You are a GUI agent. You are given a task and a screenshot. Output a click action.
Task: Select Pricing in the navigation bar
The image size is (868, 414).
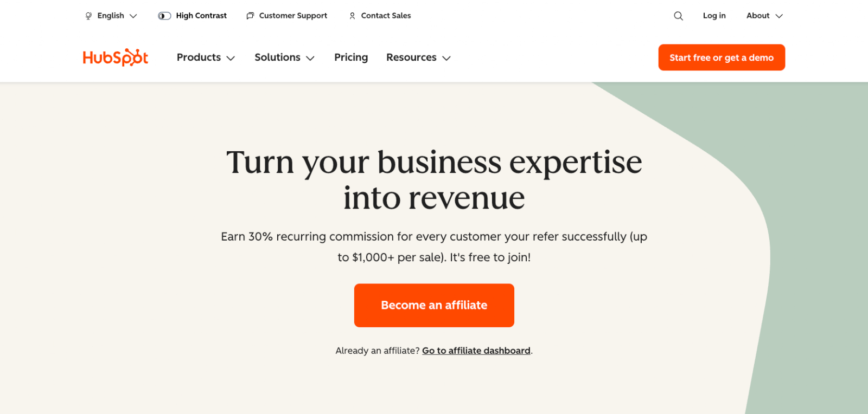[x=350, y=57]
